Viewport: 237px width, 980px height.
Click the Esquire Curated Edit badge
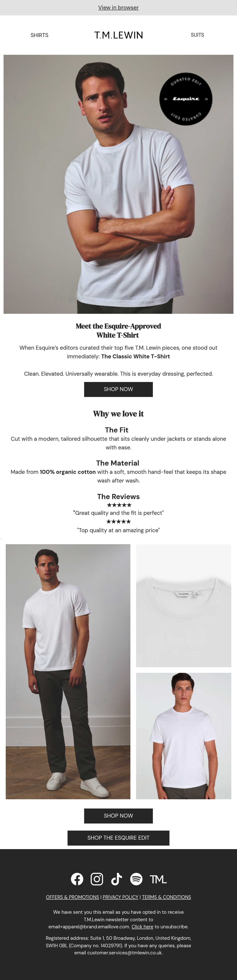(x=186, y=99)
